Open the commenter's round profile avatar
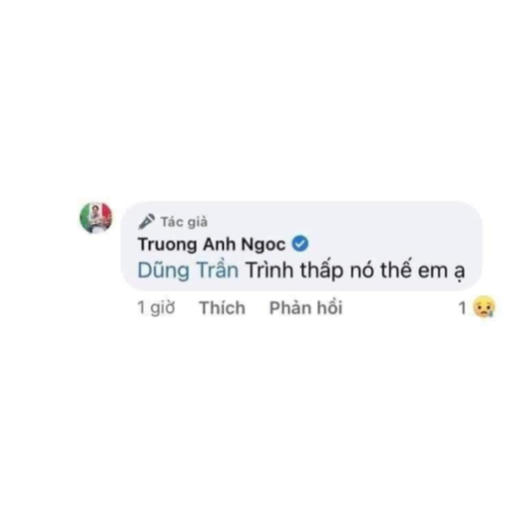 pyautogui.click(x=96, y=217)
